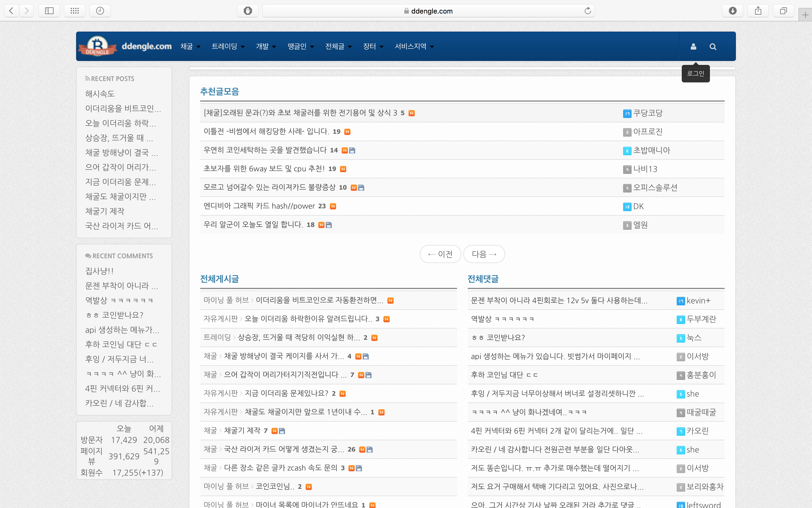The width and height of the screenshot is (812, 508).
Task: Open comment api 생성하는 메뉴가 있습니다
Action: tap(555, 356)
